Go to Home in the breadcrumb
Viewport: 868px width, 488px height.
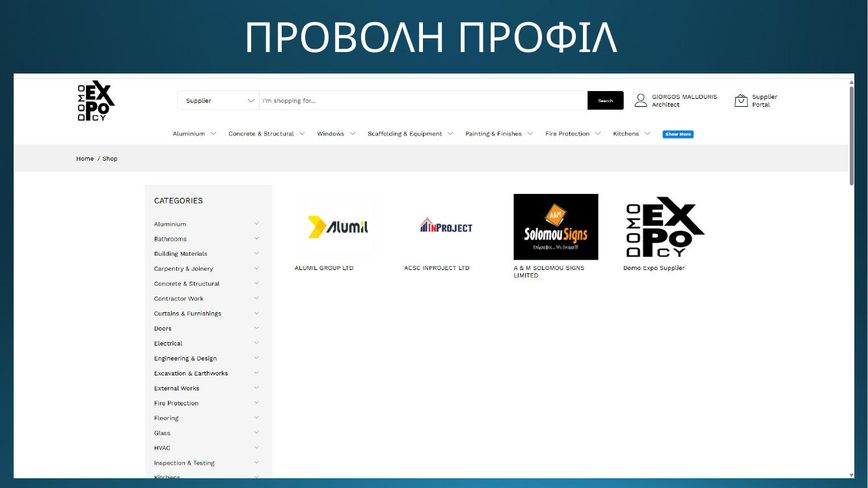pos(85,159)
